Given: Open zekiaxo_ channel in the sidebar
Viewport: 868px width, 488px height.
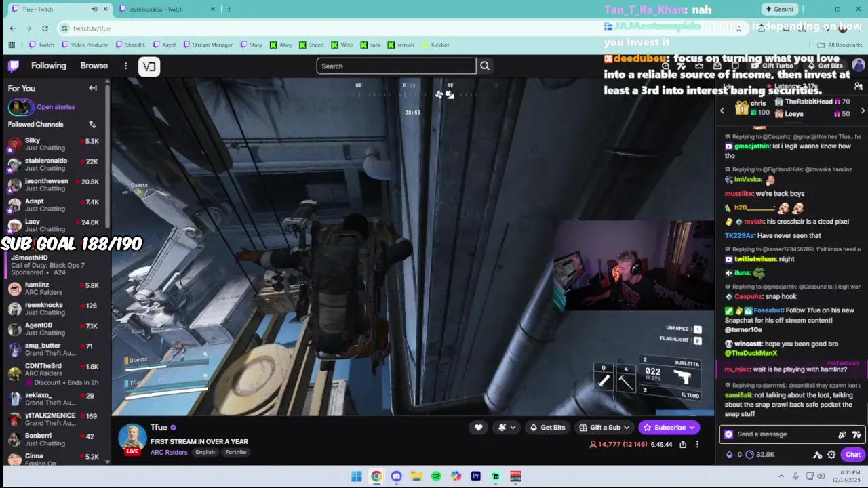Looking at the screenshot, I should tap(54, 399).
